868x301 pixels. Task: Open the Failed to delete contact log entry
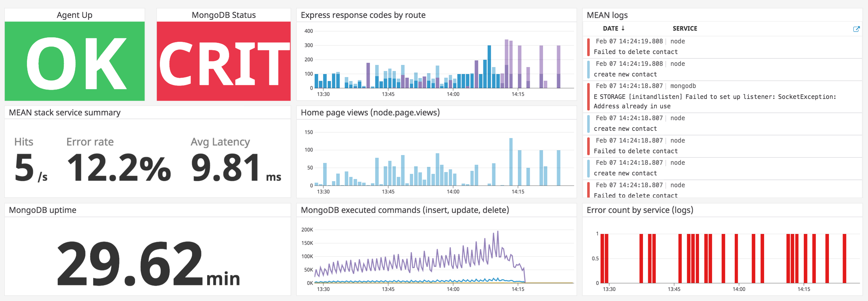(635, 52)
